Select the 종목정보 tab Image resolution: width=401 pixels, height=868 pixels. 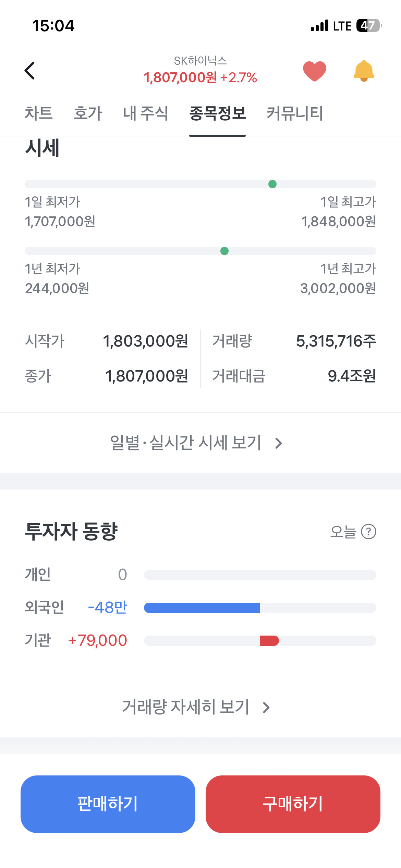(218, 113)
